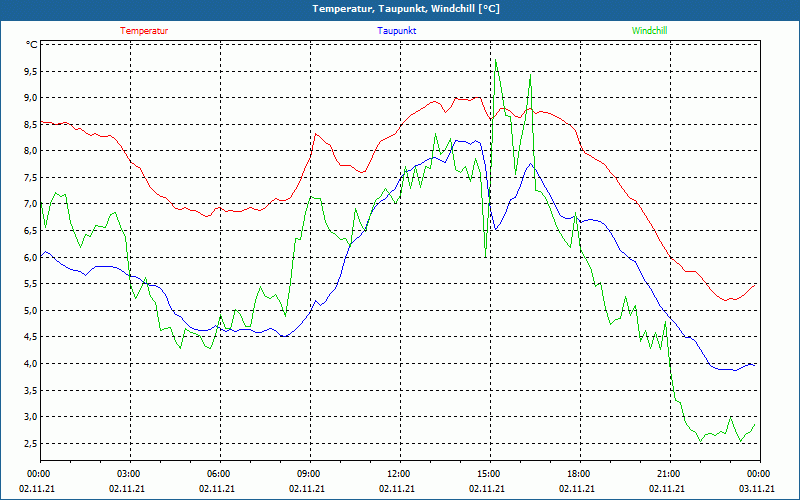Click the 7,0 y-axis value
This screenshot has width=800, height=500.
30,204
